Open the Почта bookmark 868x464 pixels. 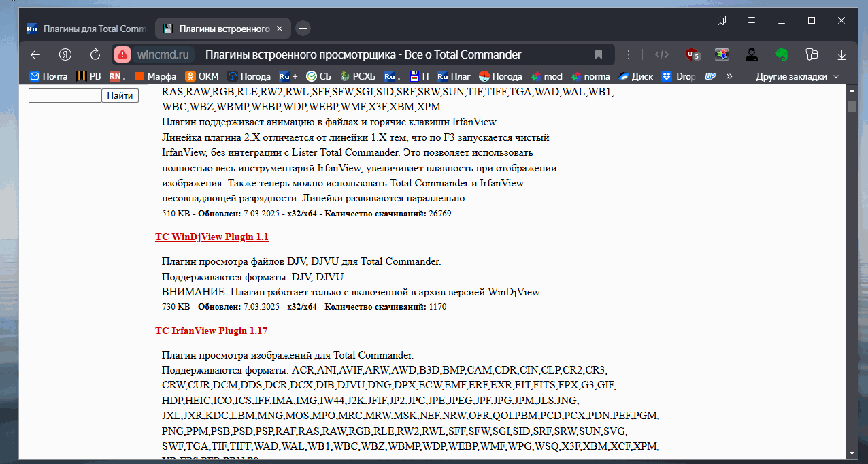48,76
